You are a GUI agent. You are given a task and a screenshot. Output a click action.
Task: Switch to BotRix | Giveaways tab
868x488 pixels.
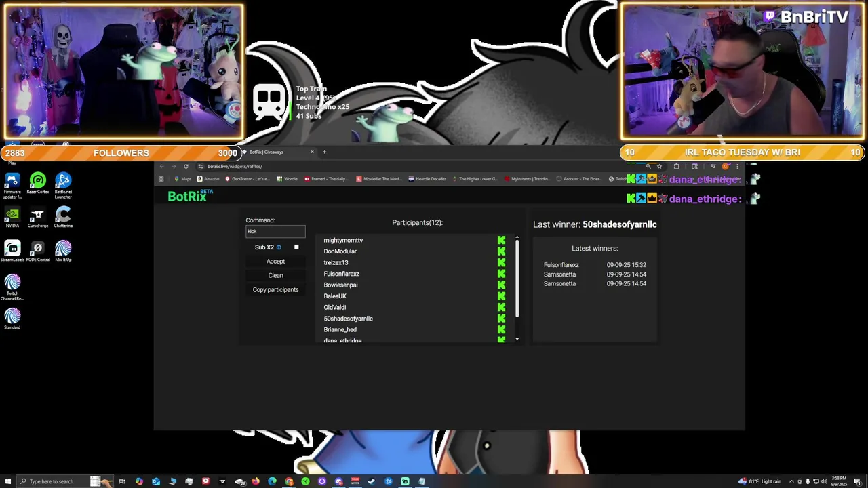pyautogui.click(x=278, y=152)
